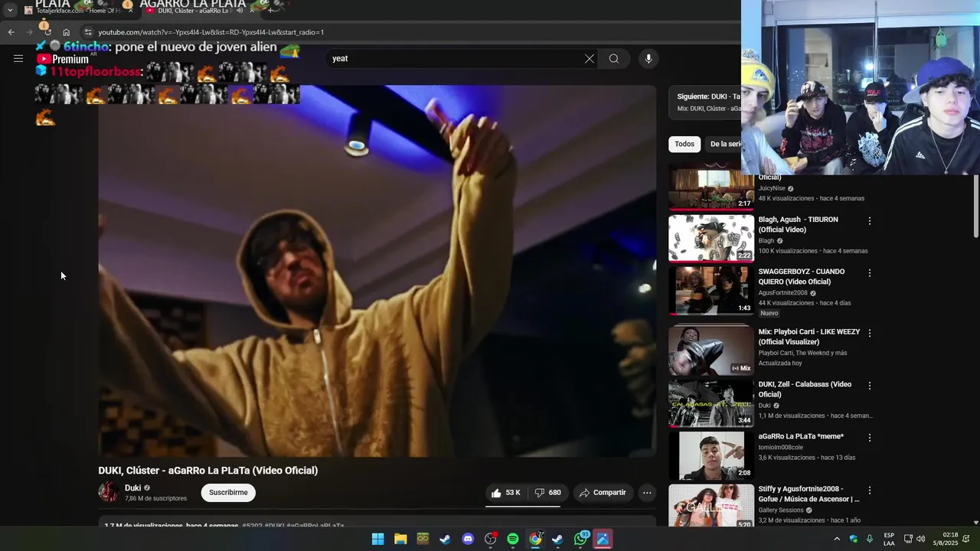980x551 pixels.
Task: Click the ESP LAA language indicator
Action: (x=889, y=539)
